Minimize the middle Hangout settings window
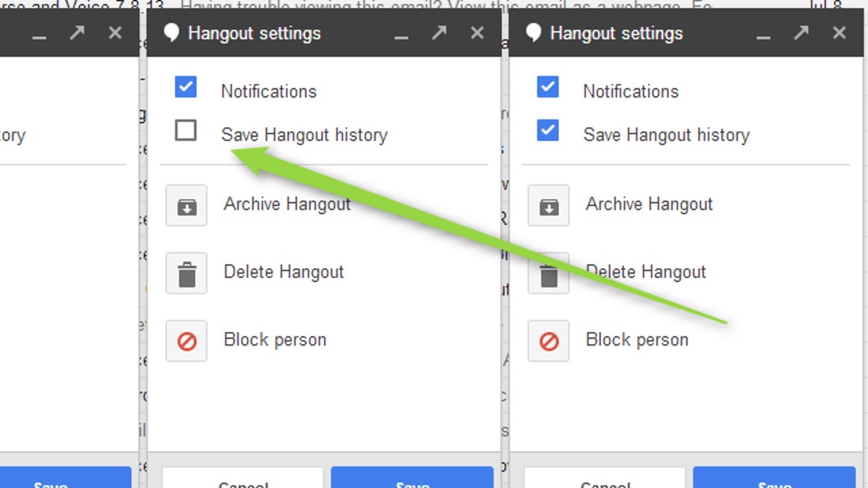 point(401,36)
